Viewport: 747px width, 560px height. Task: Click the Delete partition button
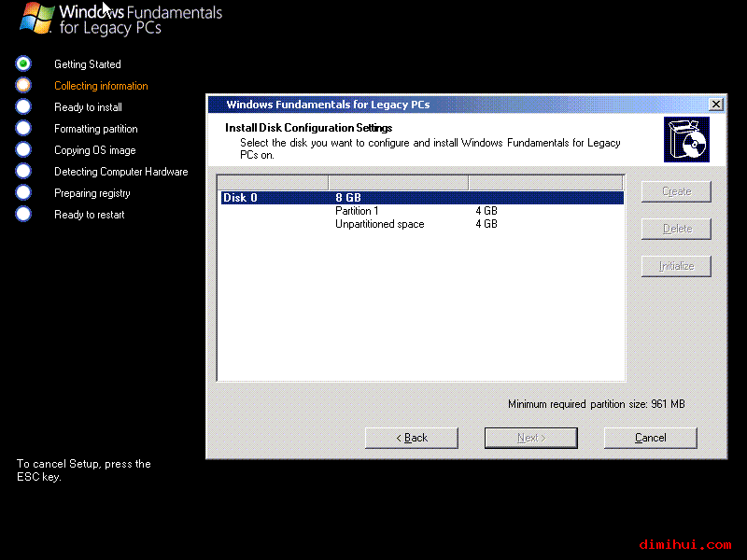coord(676,229)
